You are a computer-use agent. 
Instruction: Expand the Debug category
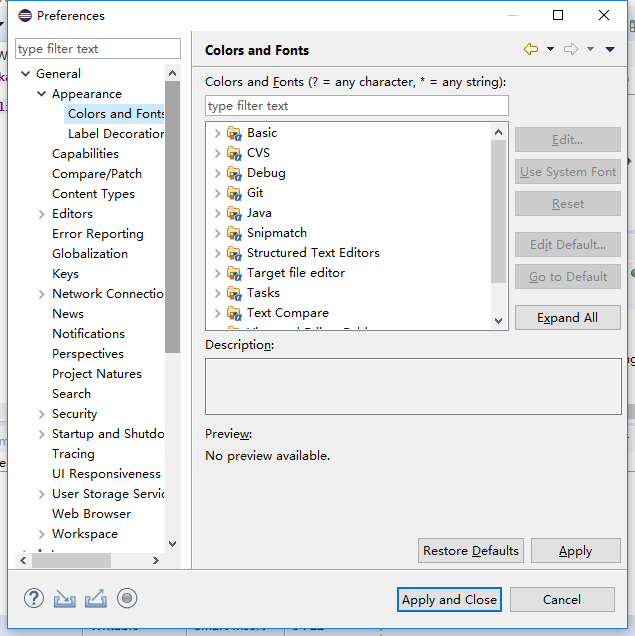pos(217,173)
